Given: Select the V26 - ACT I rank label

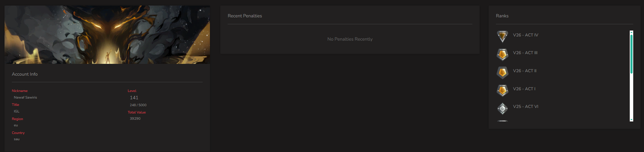Looking at the screenshot, I should 524,89.
